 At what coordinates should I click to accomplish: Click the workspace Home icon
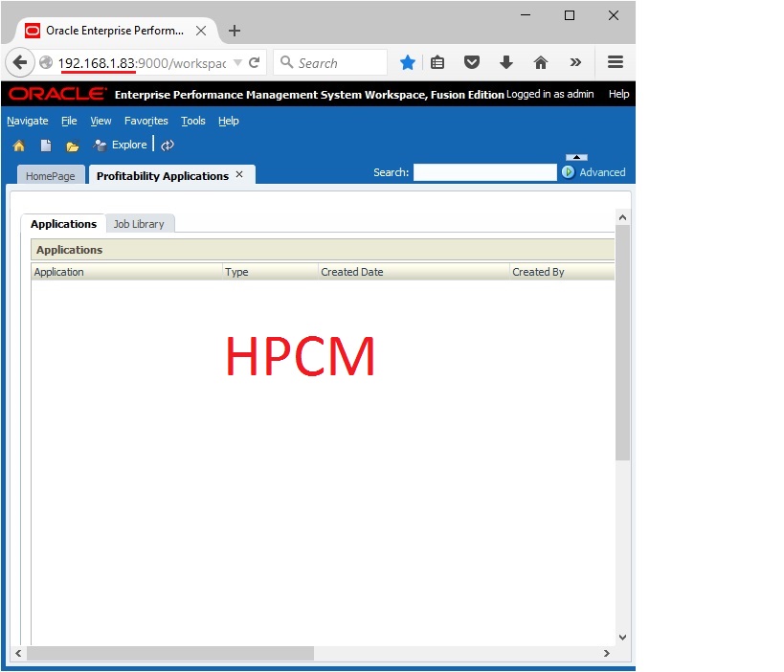click(x=18, y=146)
